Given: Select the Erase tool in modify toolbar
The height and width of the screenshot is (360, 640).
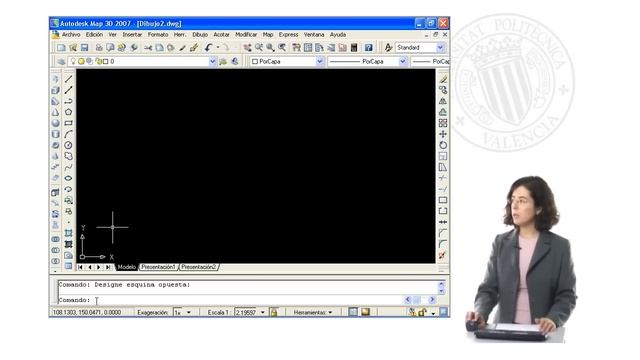Looking at the screenshot, I should [443, 79].
